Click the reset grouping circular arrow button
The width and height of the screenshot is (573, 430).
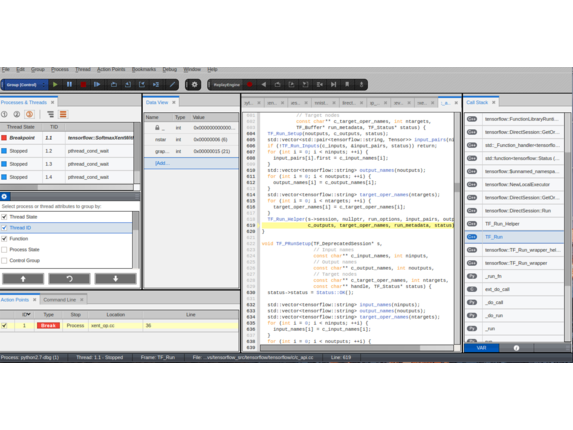(69, 279)
